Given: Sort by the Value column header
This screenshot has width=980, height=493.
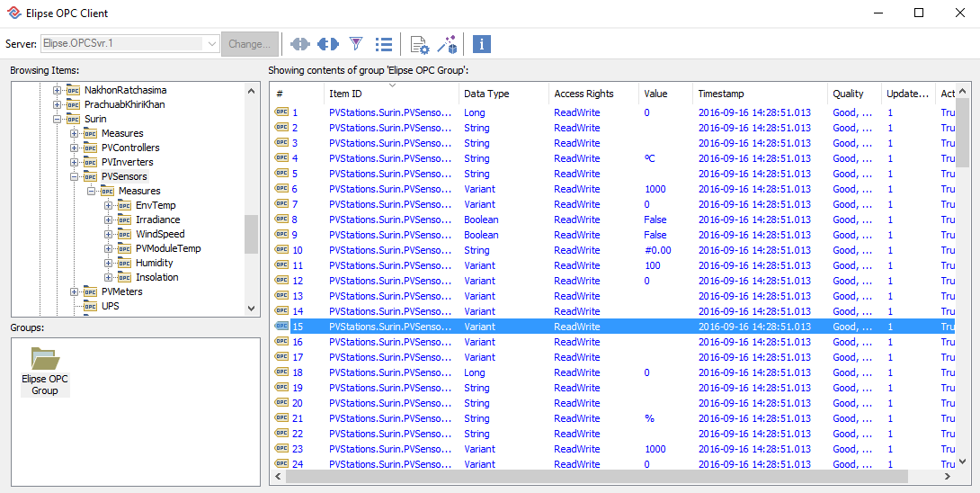Looking at the screenshot, I should coord(665,94).
